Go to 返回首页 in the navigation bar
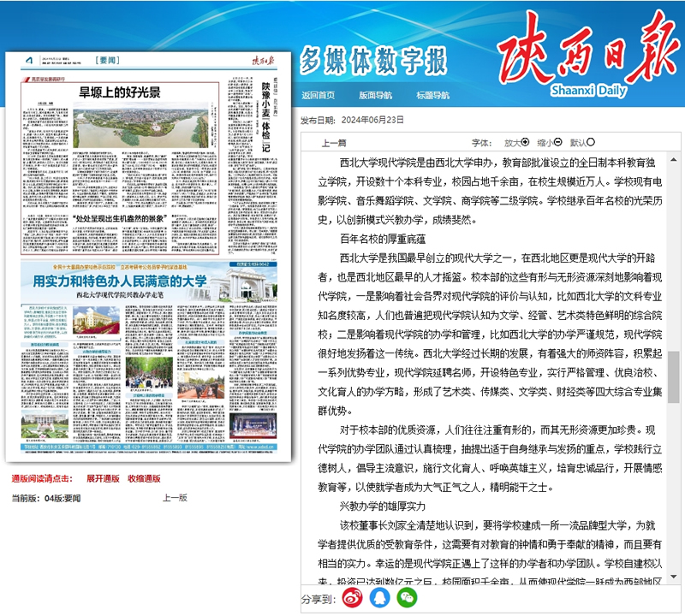Screen dimensions: 685x616 [318, 95]
